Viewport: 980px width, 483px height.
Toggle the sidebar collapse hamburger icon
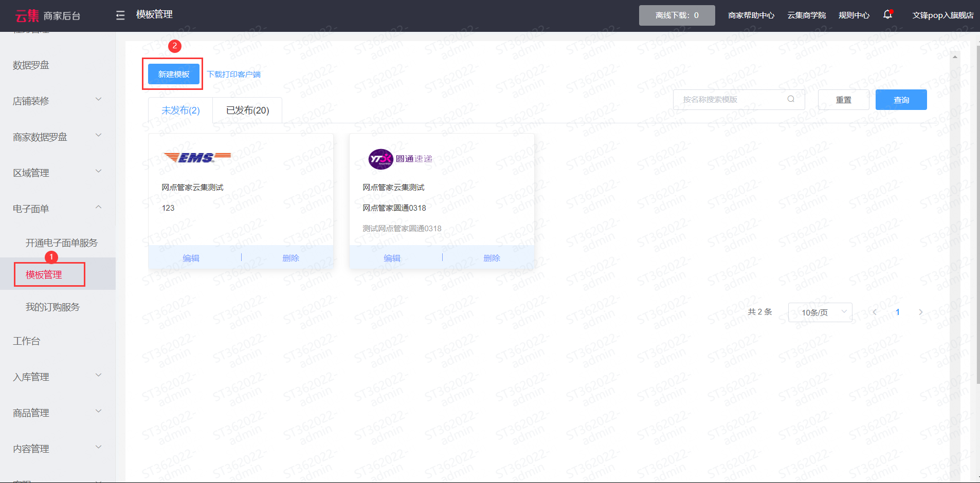120,15
